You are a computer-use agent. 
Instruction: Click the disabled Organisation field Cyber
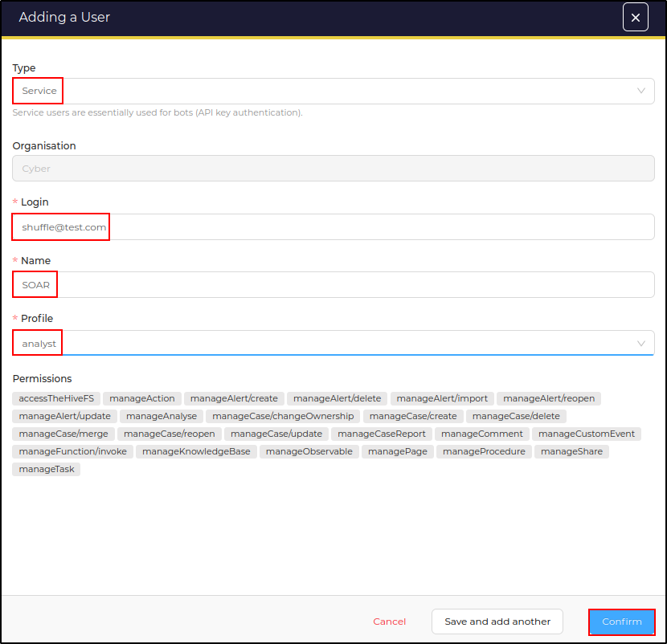(x=333, y=169)
